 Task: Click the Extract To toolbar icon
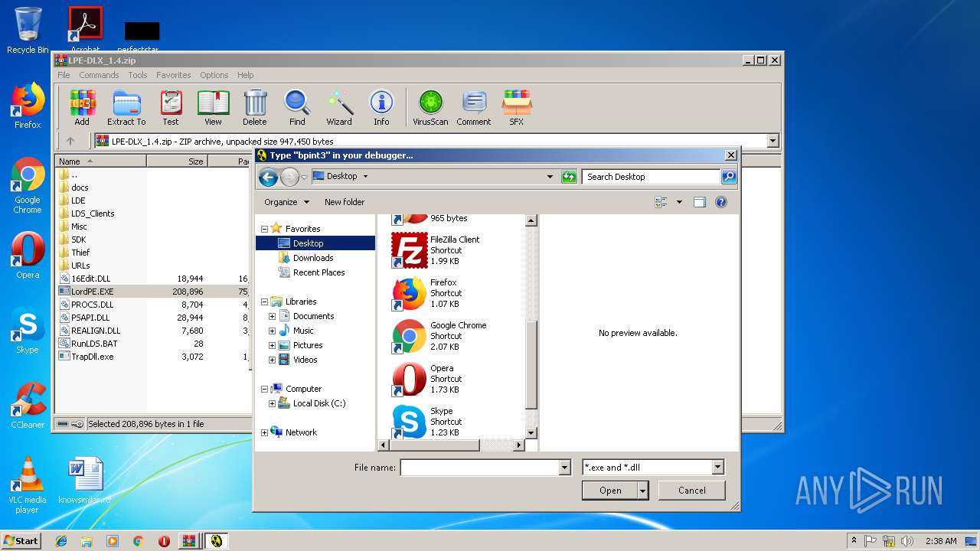(126, 108)
